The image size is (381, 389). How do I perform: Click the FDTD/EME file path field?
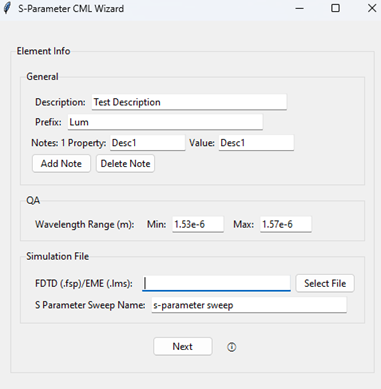216,283
